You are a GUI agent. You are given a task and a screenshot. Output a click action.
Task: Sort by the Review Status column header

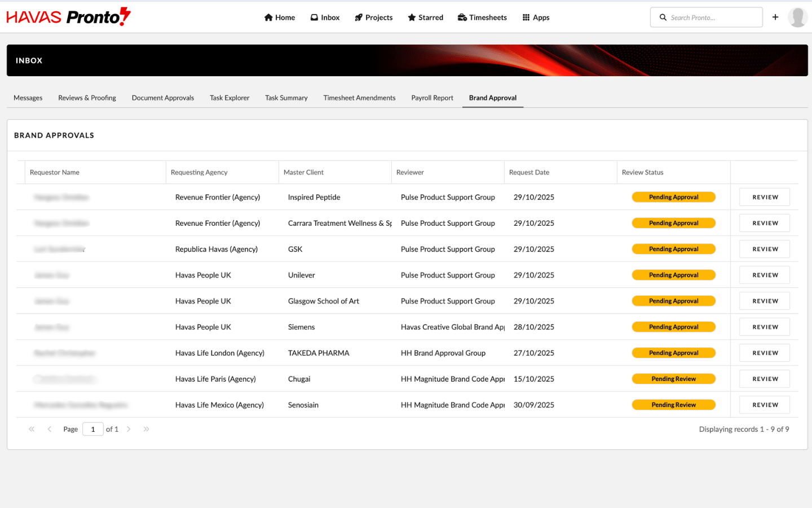[x=642, y=172]
